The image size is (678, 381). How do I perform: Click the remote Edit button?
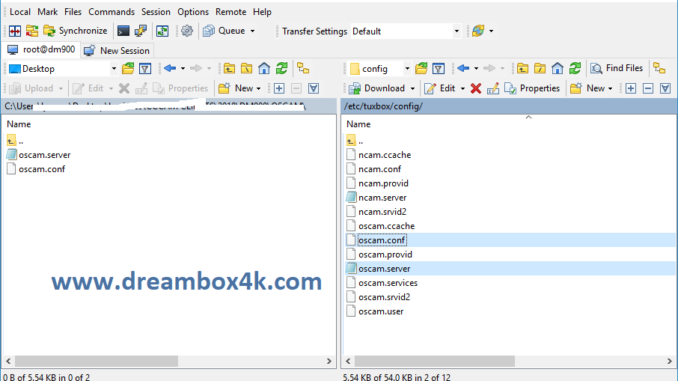pos(440,88)
